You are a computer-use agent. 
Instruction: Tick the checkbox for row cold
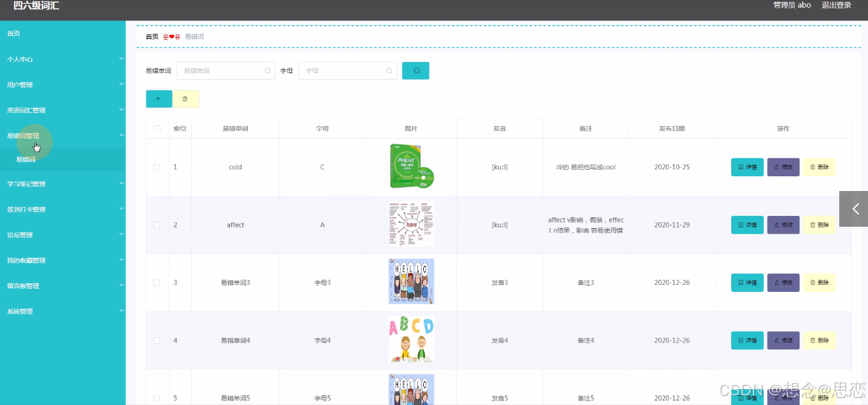tap(157, 167)
